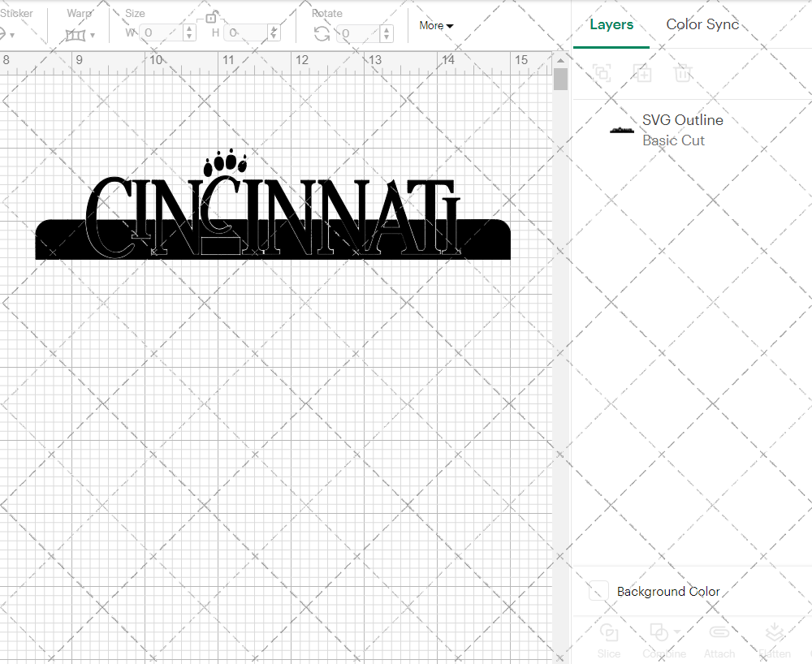Viewport: 812px width, 664px height.
Task: Click the group layers icon
Action: [x=602, y=73]
